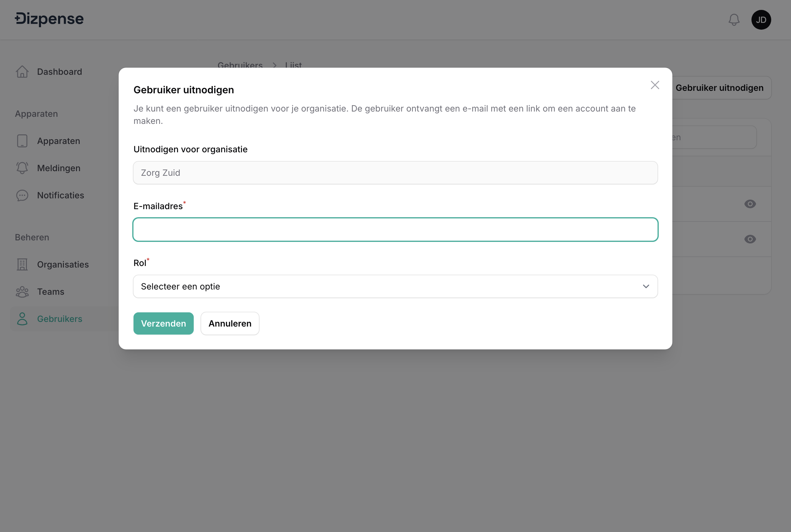Click the chevron arrow in Rol select
The image size is (791, 532).
(646, 286)
